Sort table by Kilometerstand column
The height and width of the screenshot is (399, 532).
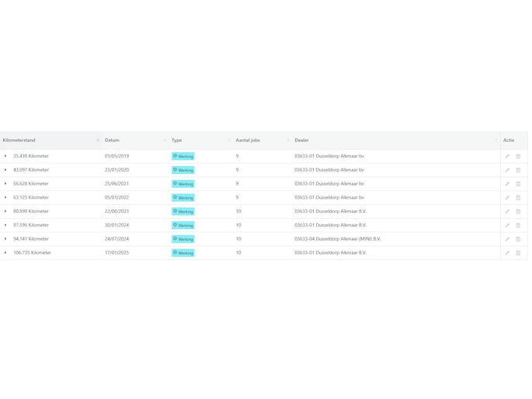[98, 141]
